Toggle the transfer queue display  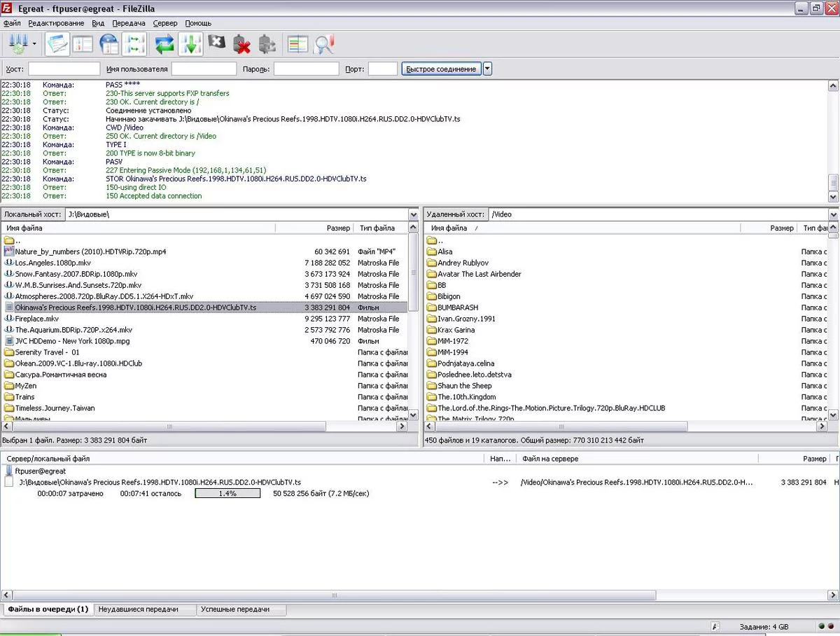pyautogui.click(x=134, y=44)
